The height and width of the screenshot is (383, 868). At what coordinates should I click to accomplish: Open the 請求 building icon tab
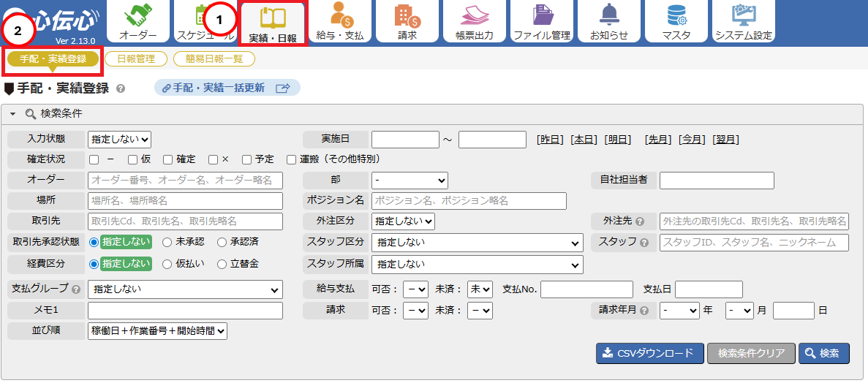tap(407, 21)
